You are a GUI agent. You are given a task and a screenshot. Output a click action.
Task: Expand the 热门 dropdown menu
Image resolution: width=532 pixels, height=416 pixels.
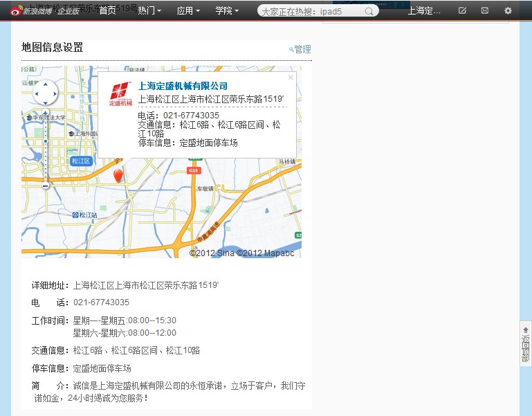(149, 11)
